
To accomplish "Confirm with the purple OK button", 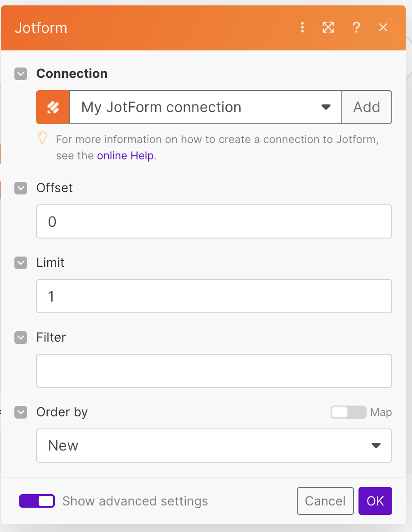I will point(375,501).
